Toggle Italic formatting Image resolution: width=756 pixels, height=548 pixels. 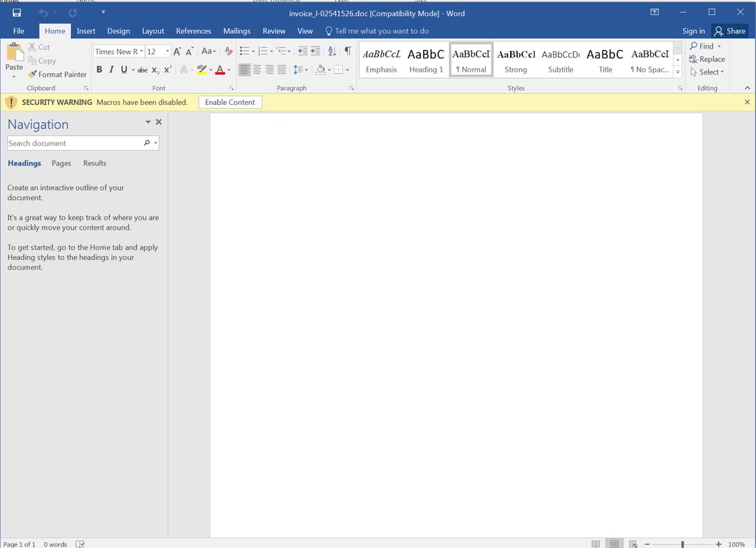pos(111,69)
